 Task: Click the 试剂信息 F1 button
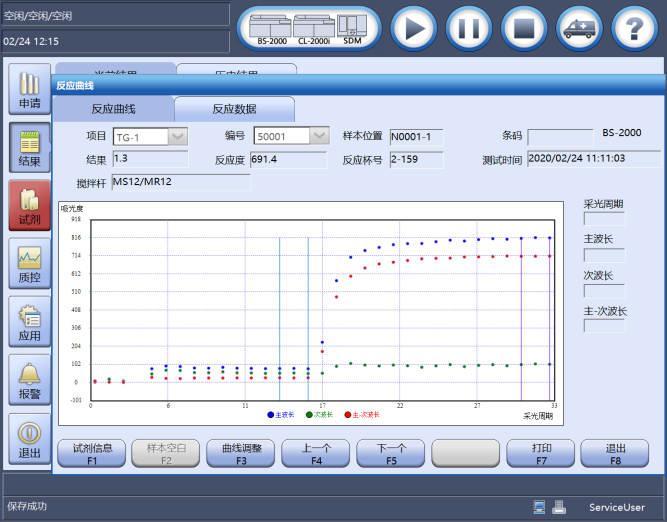pyautogui.click(x=92, y=454)
